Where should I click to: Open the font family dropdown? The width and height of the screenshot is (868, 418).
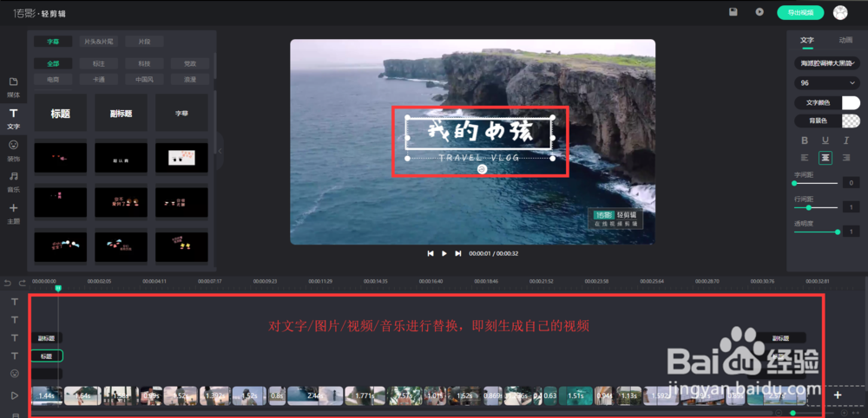(x=827, y=63)
